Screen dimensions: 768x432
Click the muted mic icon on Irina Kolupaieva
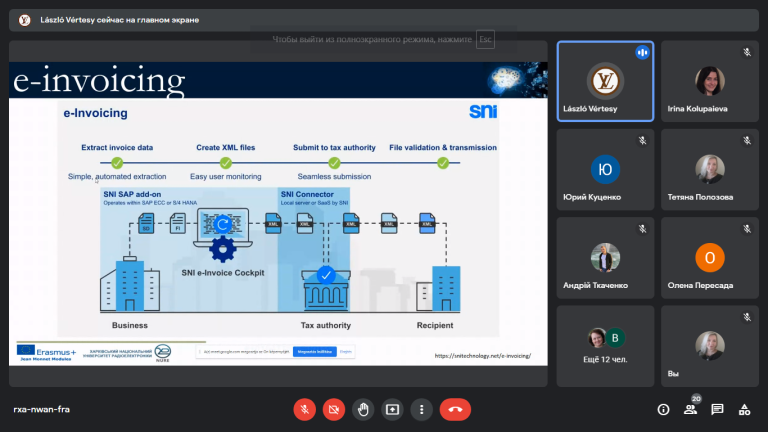click(x=746, y=52)
